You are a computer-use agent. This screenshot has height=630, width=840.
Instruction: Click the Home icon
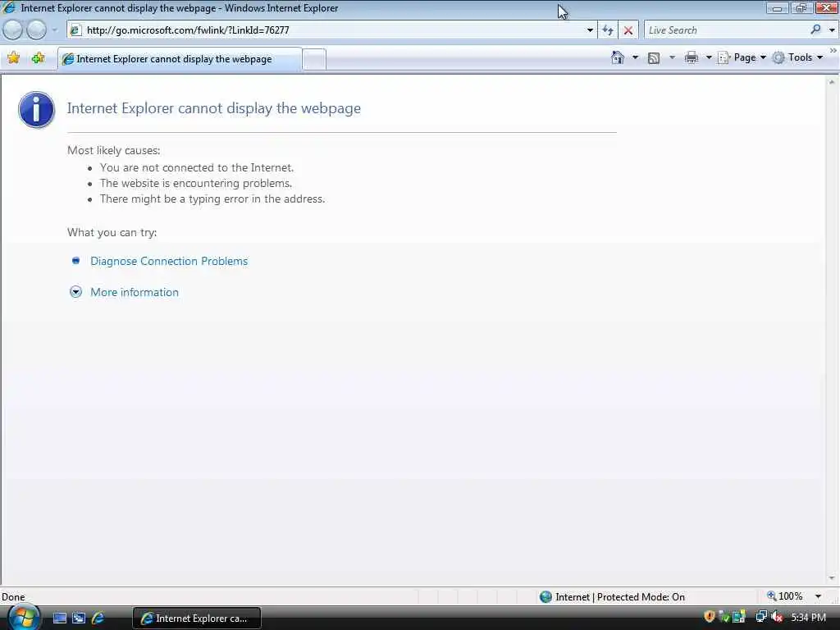pos(618,57)
